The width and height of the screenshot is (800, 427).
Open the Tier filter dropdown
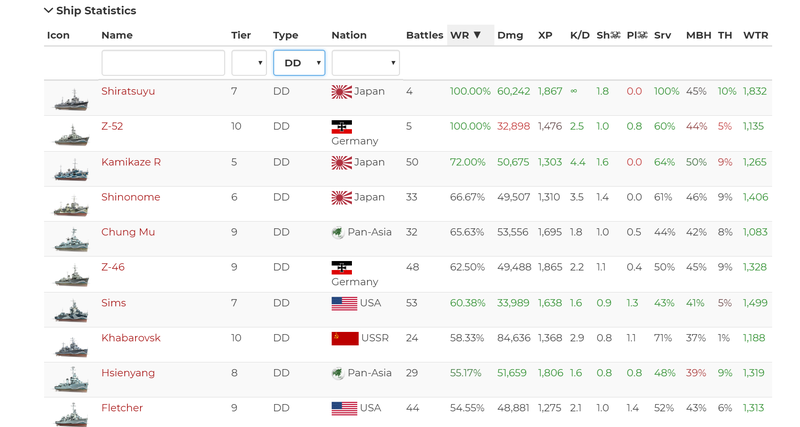(x=249, y=63)
